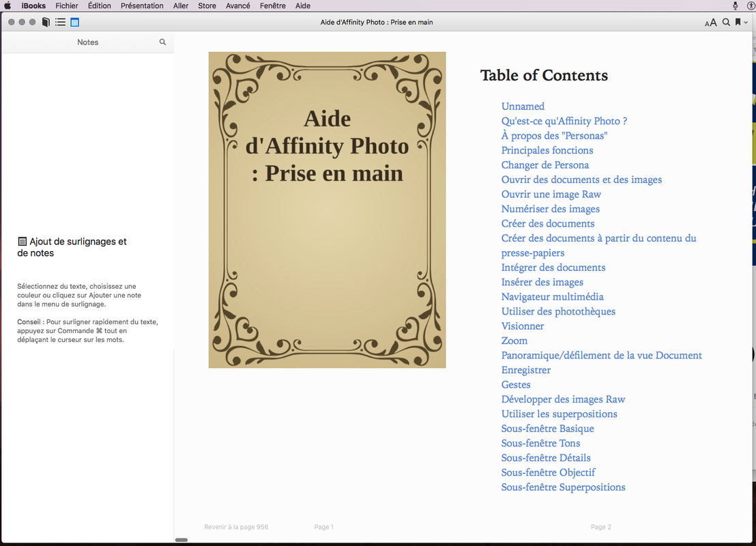Click the toolbar search magnifier
Screen dimensions: 756x546
coord(725,23)
